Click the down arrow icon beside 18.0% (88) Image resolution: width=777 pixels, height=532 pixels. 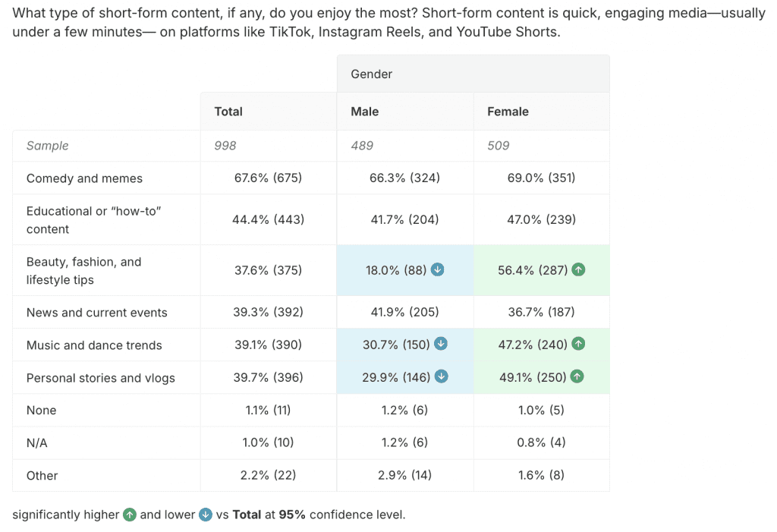pos(437,269)
